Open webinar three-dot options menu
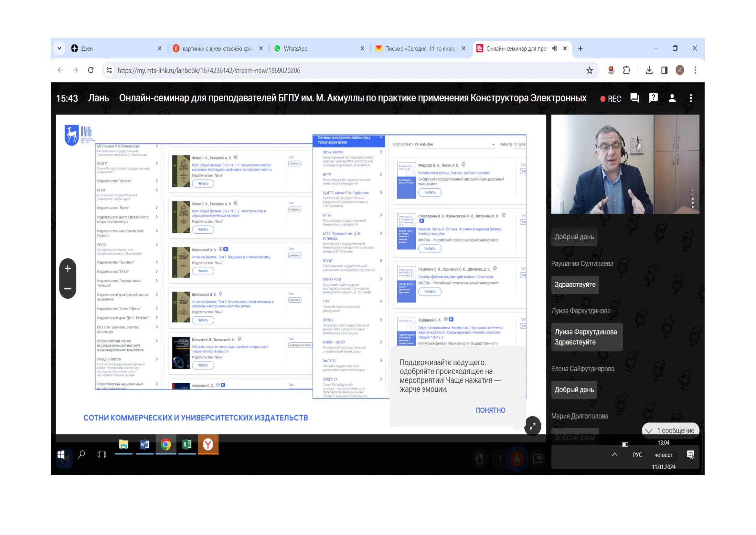756x535 pixels. point(691,98)
